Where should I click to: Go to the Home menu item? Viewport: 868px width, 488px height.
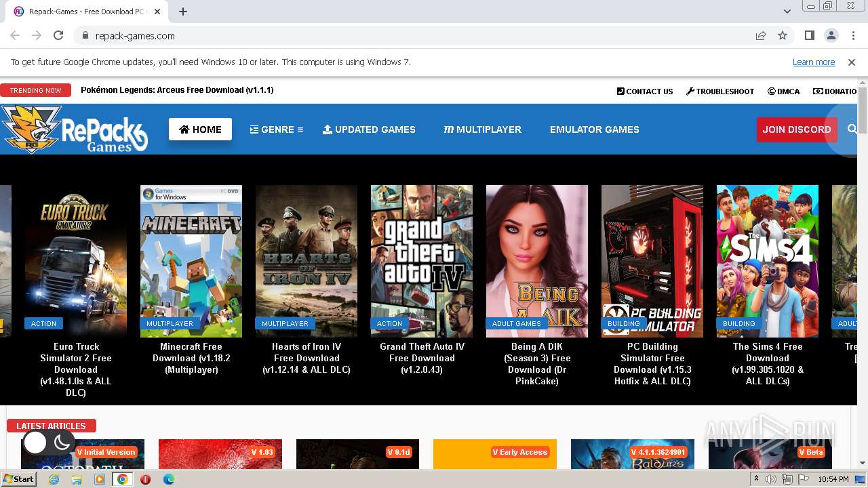(x=200, y=129)
